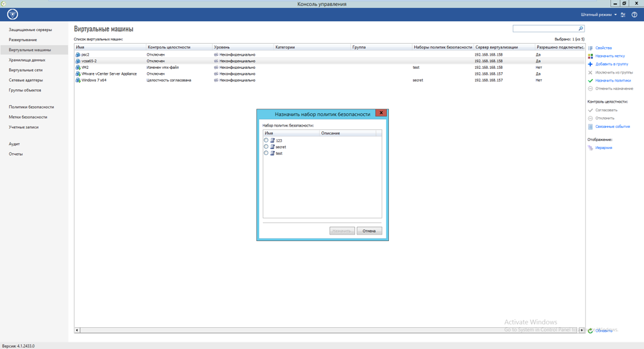Click the Иерархия hierarchy icon

point(590,148)
